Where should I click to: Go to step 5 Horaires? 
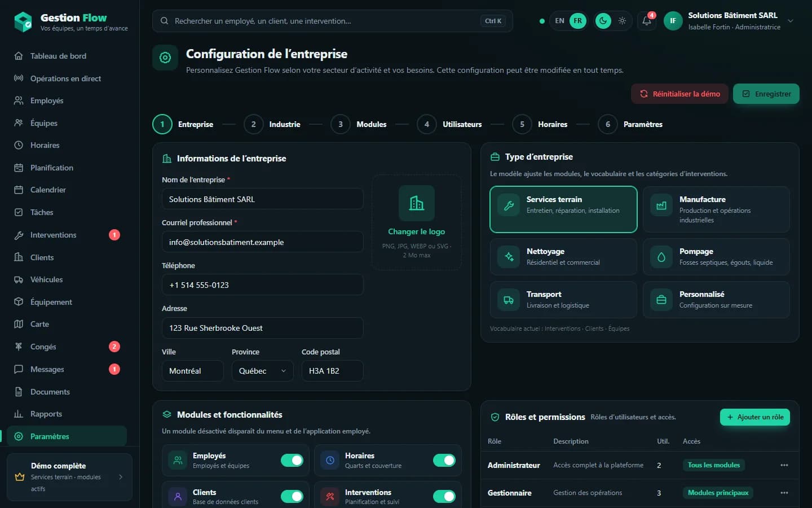tap(540, 124)
